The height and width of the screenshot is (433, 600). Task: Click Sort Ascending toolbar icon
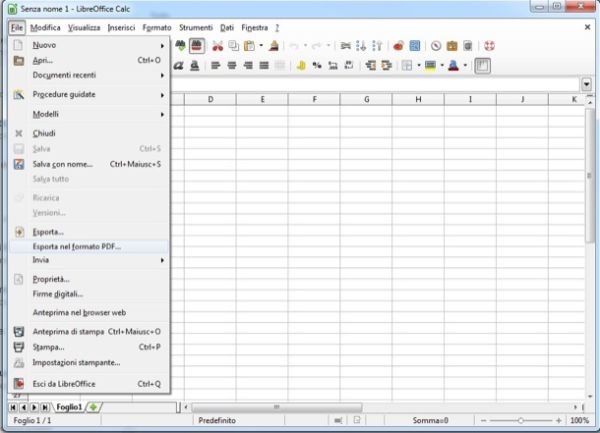click(x=361, y=46)
